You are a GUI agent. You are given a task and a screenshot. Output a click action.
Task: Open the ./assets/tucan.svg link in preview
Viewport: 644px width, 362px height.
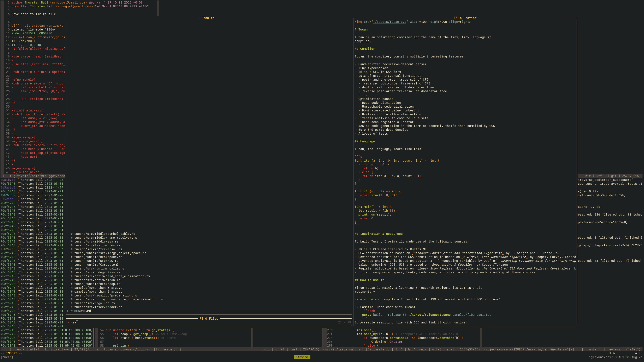pos(389,22)
